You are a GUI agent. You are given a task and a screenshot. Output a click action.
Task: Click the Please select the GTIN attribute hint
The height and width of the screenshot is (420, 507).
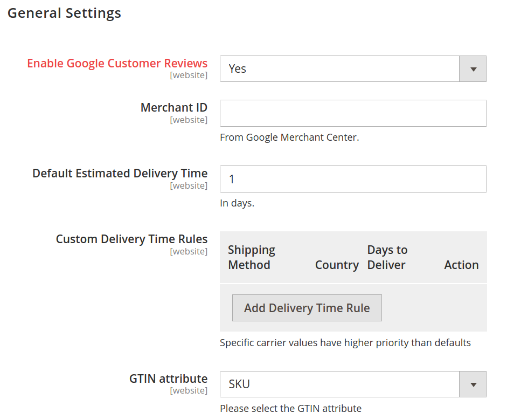tap(291, 408)
